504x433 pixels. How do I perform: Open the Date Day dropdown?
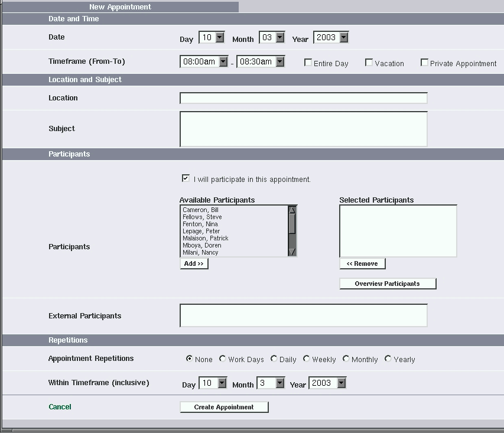212,38
